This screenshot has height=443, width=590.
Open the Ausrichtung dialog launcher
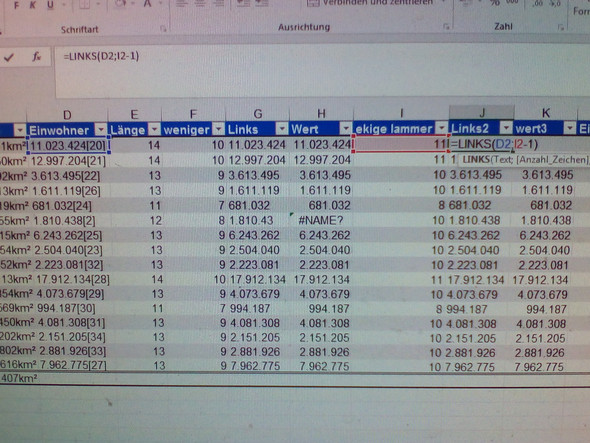coord(446,26)
